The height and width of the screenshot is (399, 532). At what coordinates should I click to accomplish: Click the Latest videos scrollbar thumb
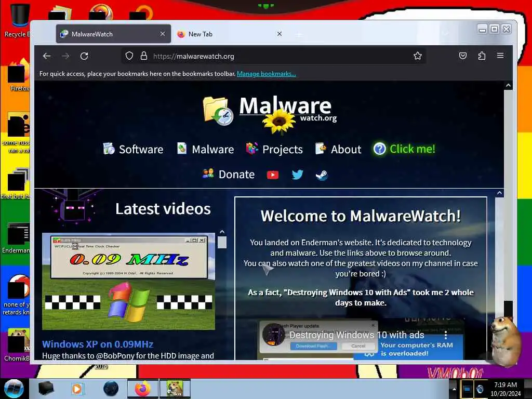click(x=222, y=242)
